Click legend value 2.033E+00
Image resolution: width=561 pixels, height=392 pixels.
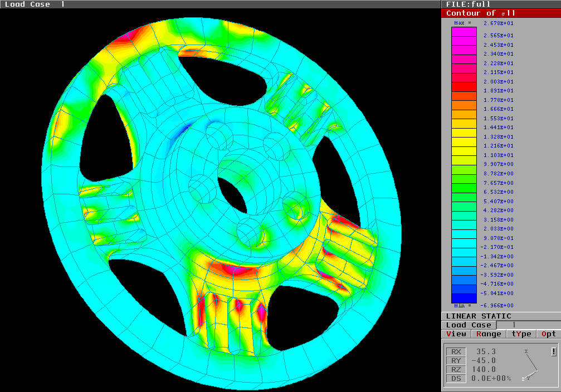point(499,229)
